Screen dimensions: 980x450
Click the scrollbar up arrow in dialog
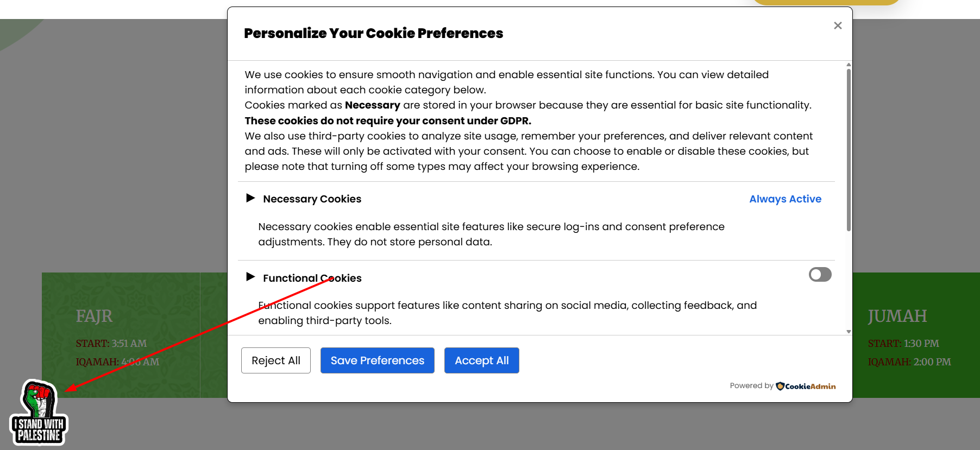click(849, 65)
